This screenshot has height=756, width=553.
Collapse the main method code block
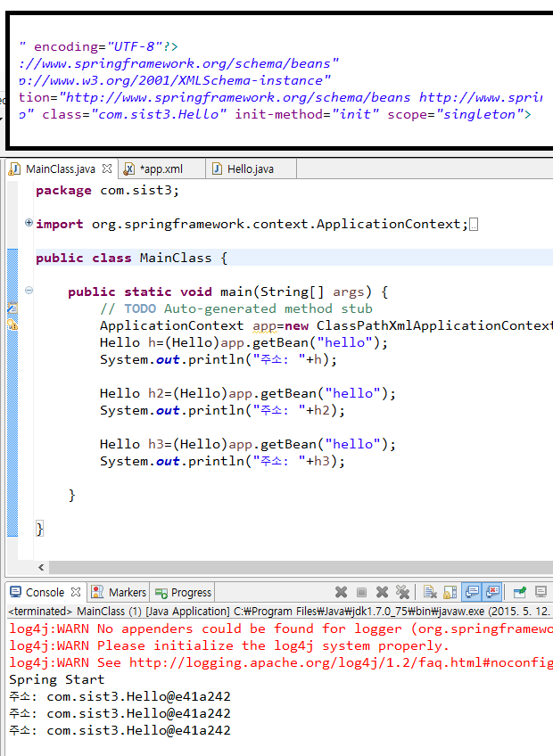pos(29,291)
